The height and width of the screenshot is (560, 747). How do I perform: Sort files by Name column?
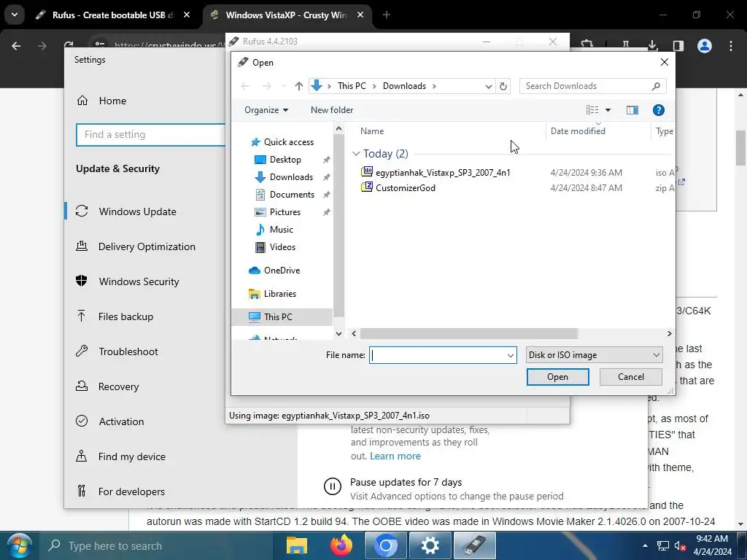tap(372, 131)
